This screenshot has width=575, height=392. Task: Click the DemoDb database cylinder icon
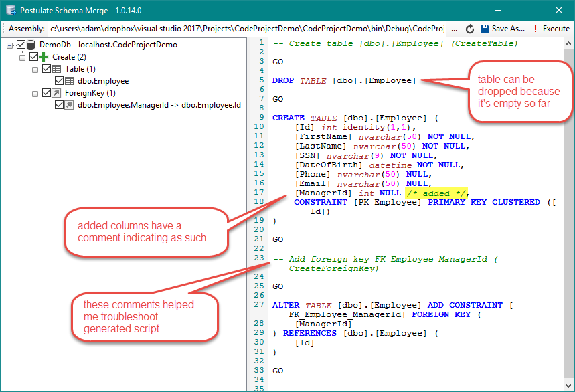click(31, 45)
